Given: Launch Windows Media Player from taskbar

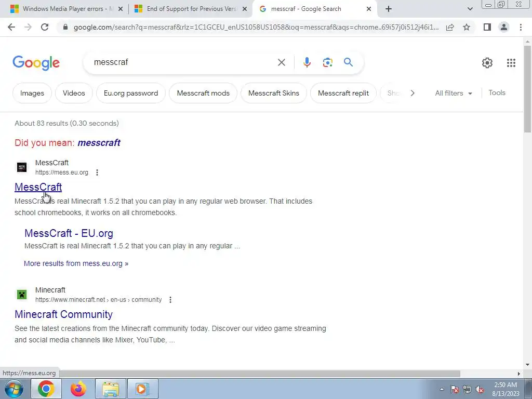Looking at the screenshot, I should coord(143,389).
